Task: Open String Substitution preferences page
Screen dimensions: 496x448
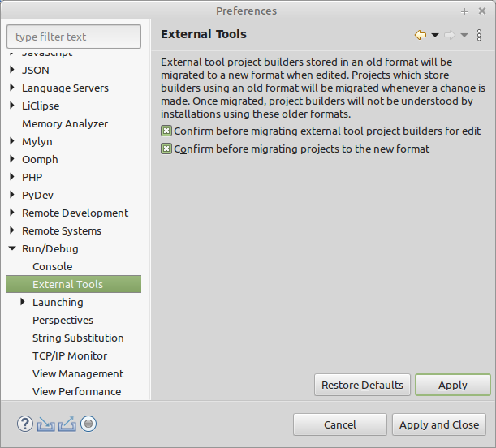Action: tap(78, 338)
